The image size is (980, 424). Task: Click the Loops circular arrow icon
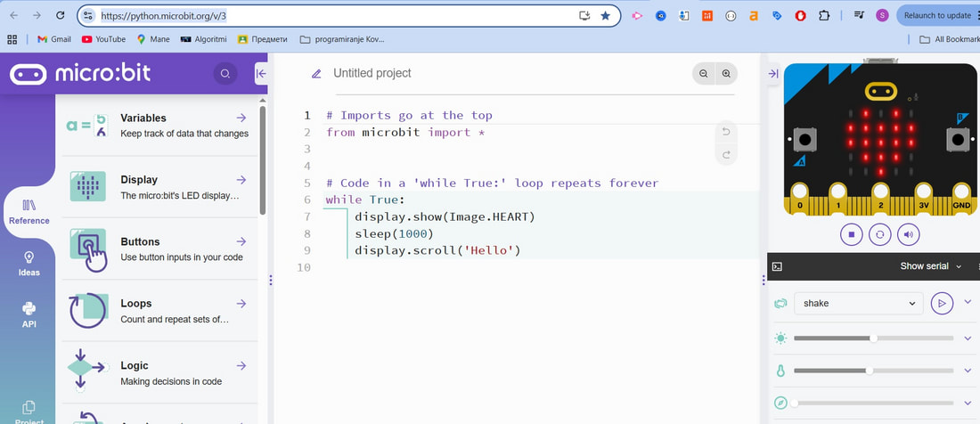click(x=87, y=310)
